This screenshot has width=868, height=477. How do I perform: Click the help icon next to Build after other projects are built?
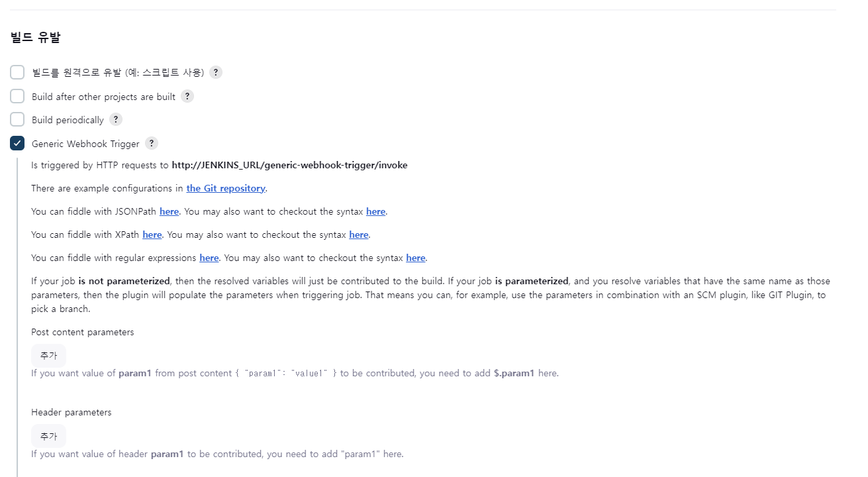tap(187, 95)
